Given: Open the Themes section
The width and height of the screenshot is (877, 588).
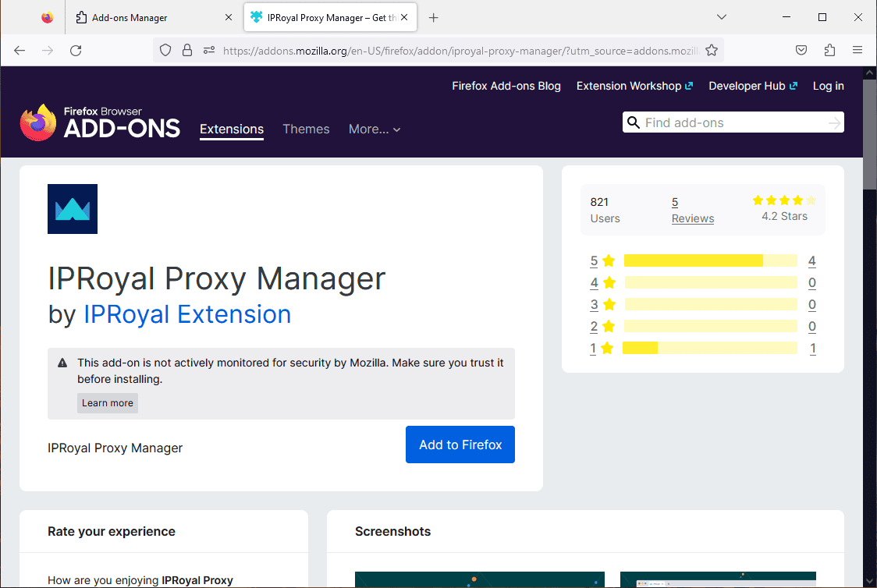Looking at the screenshot, I should pos(306,129).
